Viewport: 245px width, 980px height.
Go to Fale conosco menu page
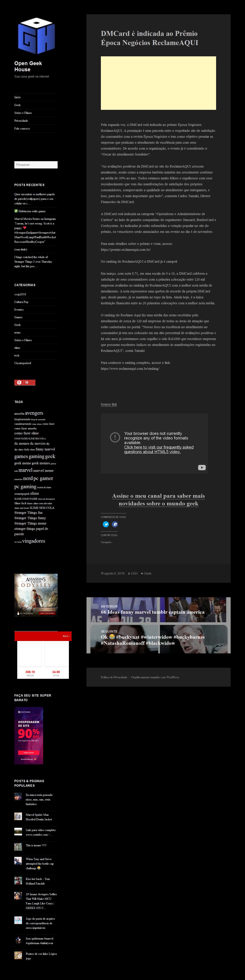coord(22,129)
